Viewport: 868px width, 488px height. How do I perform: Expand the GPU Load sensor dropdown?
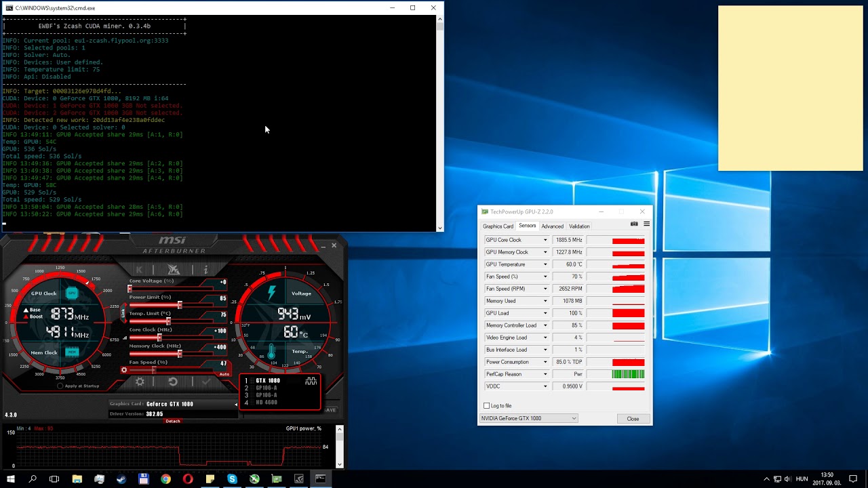click(545, 313)
